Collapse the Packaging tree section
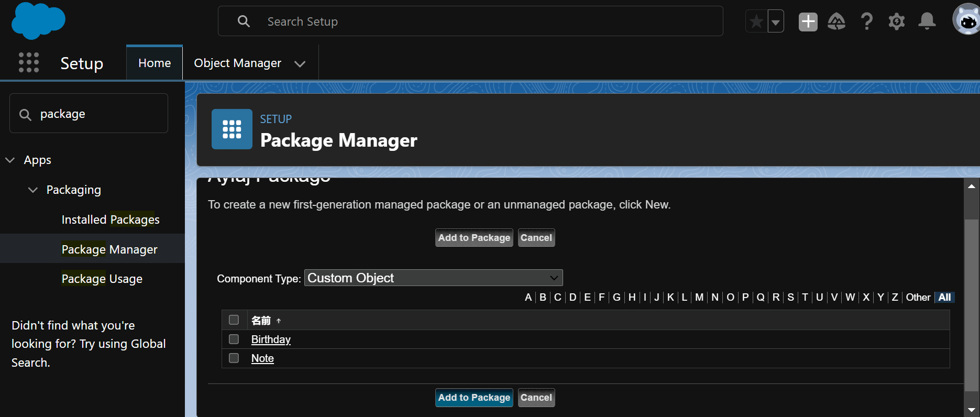The height and width of the screenshot is (417, 980). [33, 190]
